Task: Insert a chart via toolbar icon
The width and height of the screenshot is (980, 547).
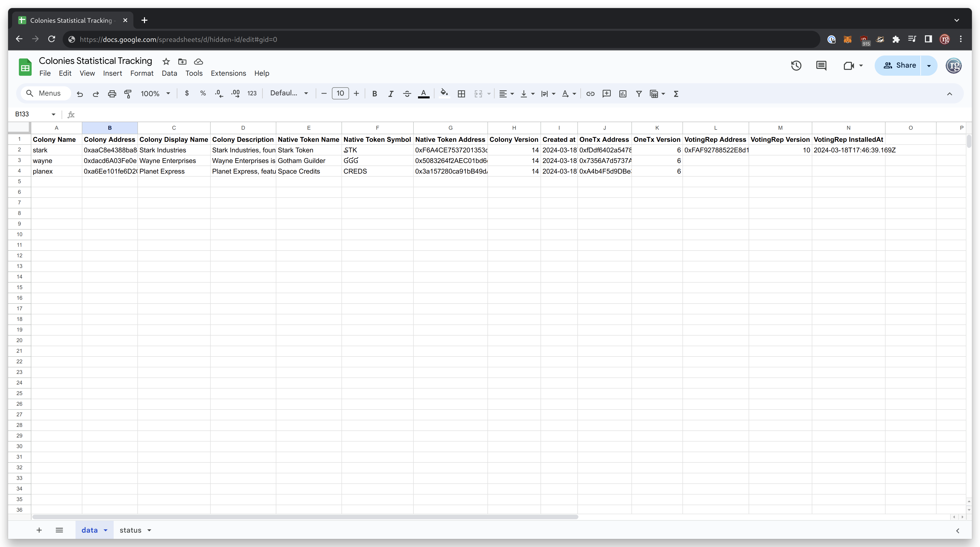Action: (x=623, y=94)
